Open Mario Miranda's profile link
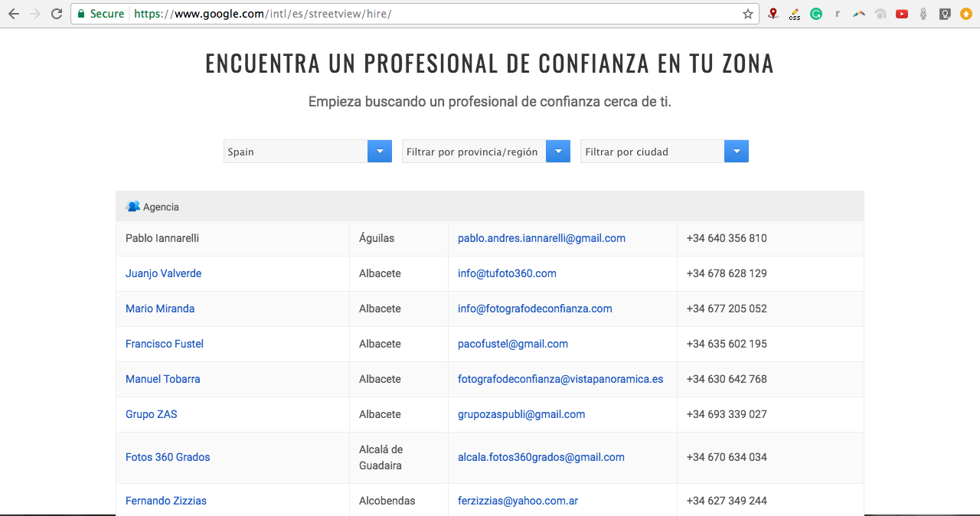Image resolution: width=980 pixels, height=516 pixels. click(x=160, y=309)
